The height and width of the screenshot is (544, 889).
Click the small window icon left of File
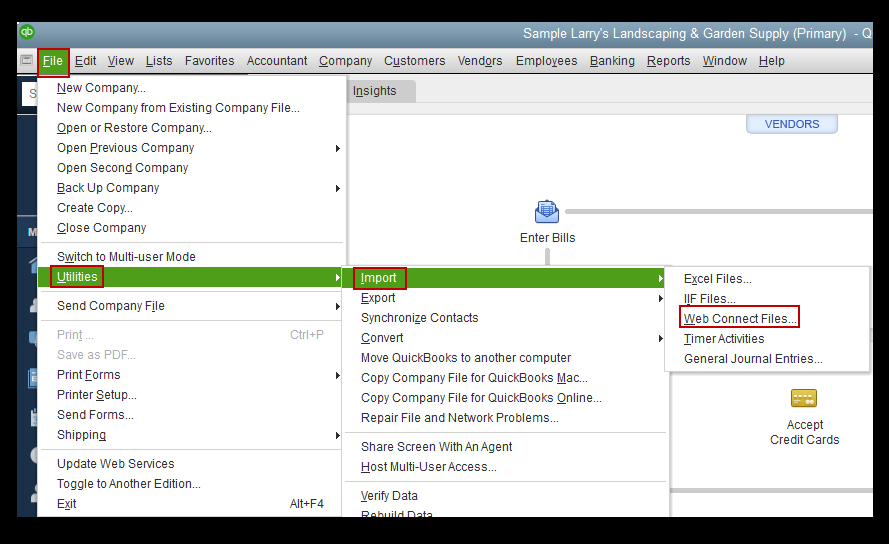click(x=27, y=60)
